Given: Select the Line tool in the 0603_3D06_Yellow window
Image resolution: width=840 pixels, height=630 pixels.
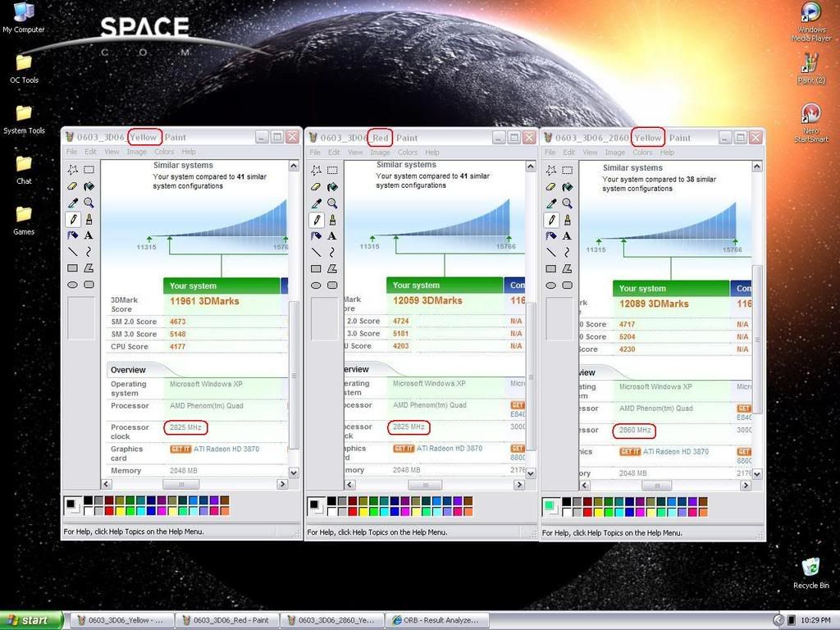Looking at the screenshot, I should 73,252.
